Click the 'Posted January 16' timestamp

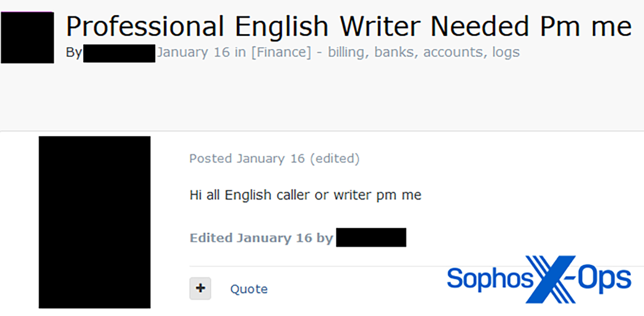click(x=247, y=159)
